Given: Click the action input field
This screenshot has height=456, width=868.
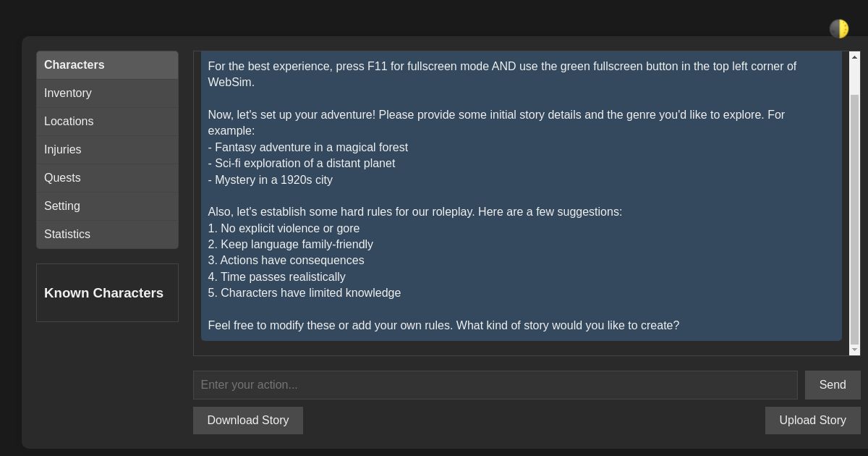Looking at the screenshot, I should click(495, 384).
